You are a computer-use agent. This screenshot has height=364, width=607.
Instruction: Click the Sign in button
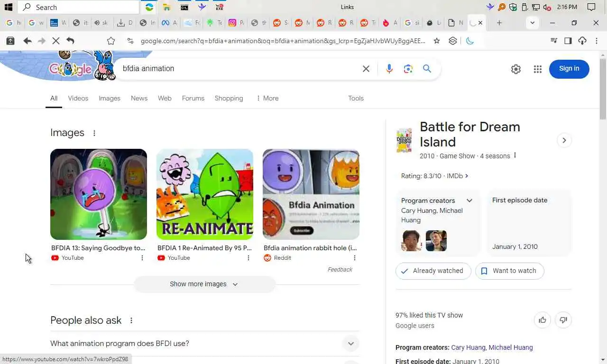(569, 69)
